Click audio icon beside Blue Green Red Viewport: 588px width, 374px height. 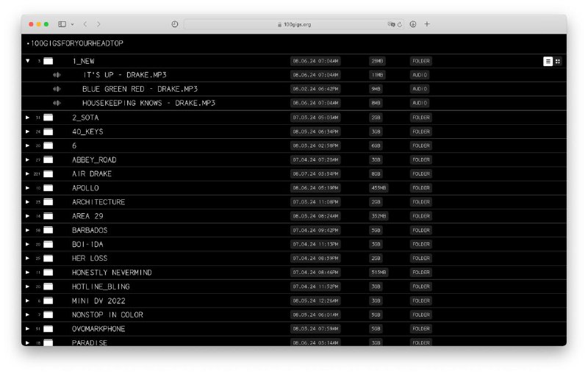57,89
